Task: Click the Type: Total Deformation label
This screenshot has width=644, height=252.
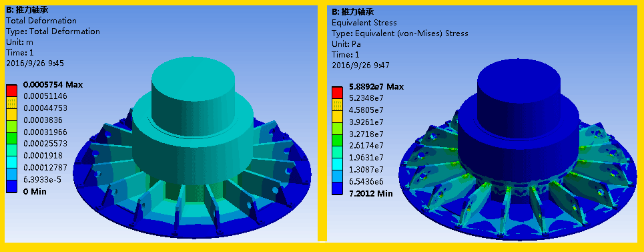Action: pyautogui.click(x=53, y=31)
